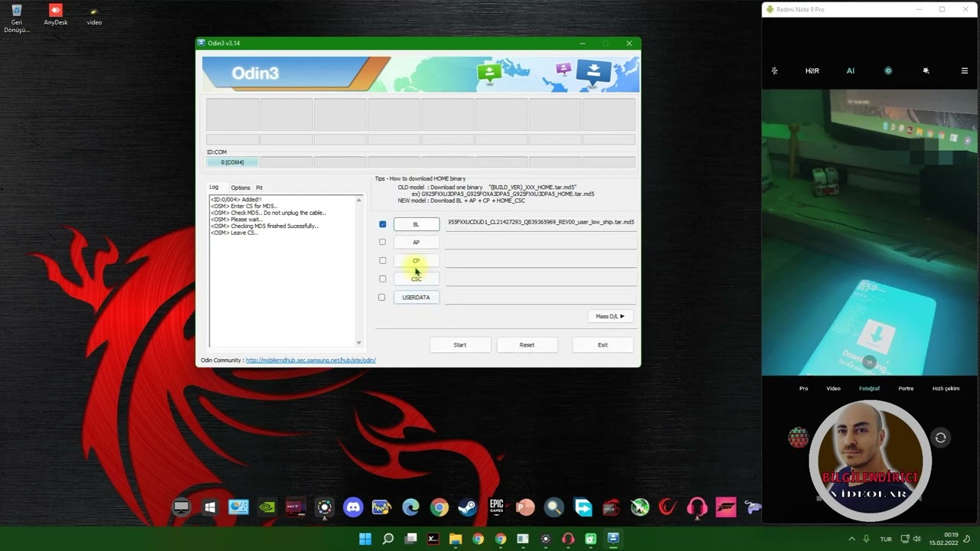Toggle HDR in Redmi camera
Screen dimensions: 980x551
point(812,70)
